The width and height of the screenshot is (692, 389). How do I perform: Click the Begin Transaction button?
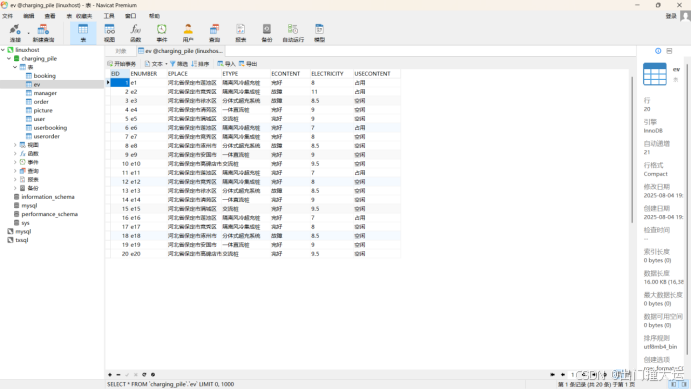tap(122, 64)
